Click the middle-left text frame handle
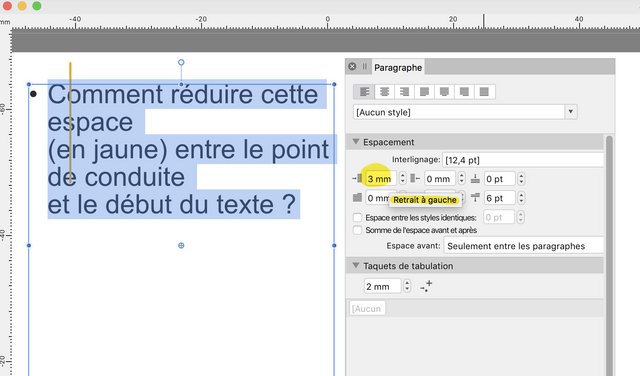 point(29,245)
